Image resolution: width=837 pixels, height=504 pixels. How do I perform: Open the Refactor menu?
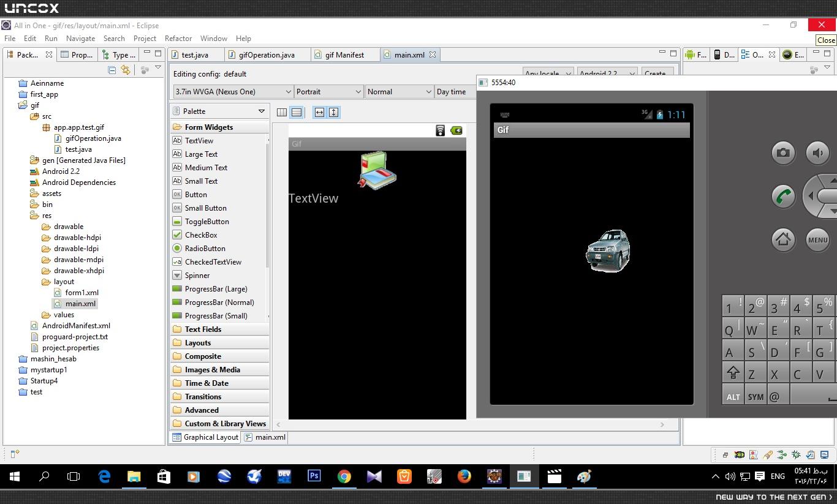(x=178, y=38)
